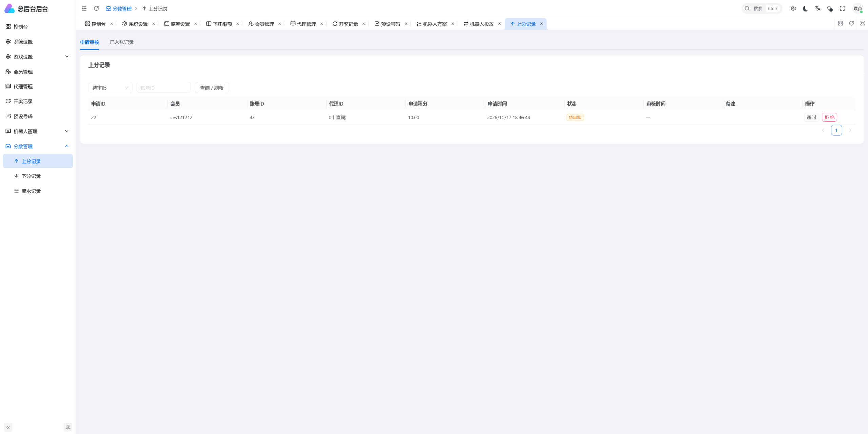The width and height of the screenshot is (868, 434).
Task: Open 系统设置 in the sidebar
Action: (38, 42)
